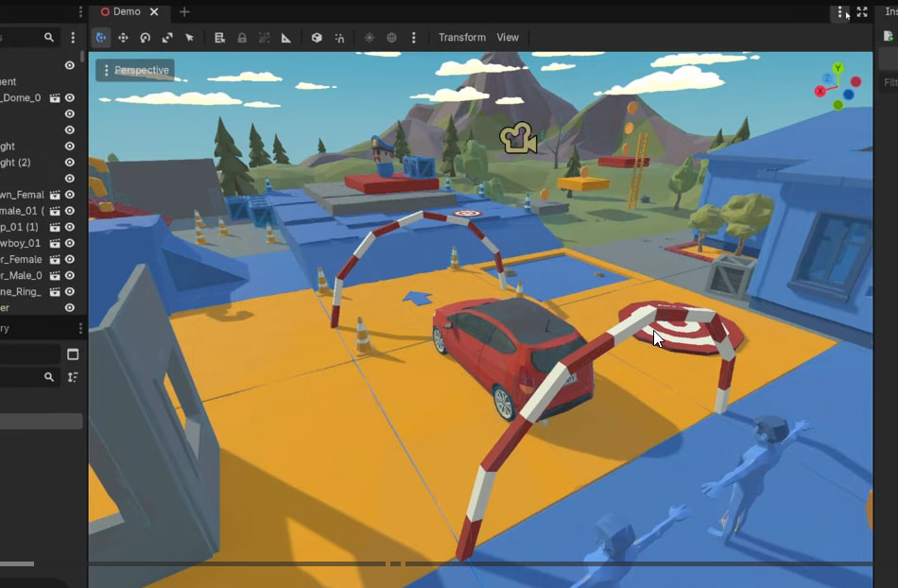Add a new scene tab with plus button
Image resolution: width=898 pixels, height=588 pixels.
(184, 12)
